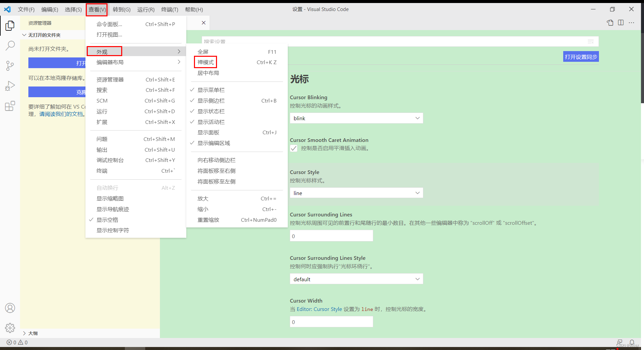Toggle 显示面板 option
The image size is (644, 350).
click(x=237, y=132)
